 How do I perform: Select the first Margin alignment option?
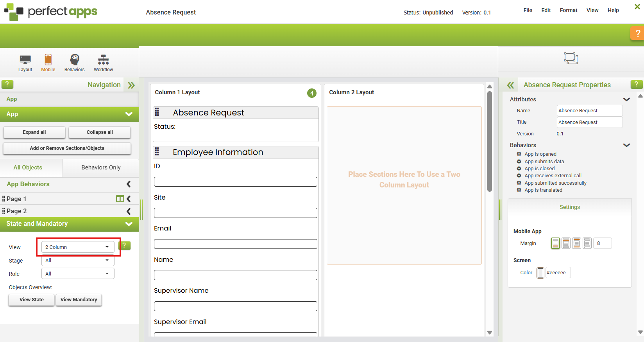point(555,243)
